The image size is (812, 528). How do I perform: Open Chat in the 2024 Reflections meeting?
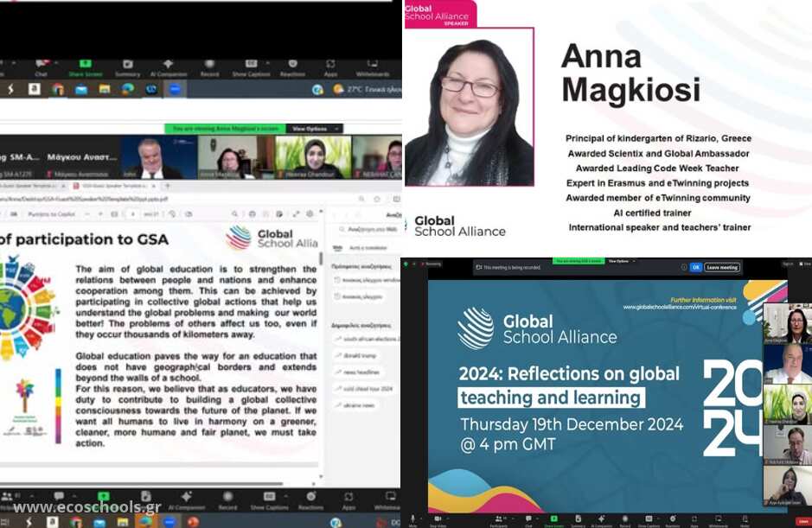pyautogui.click(x=528, y=519)
